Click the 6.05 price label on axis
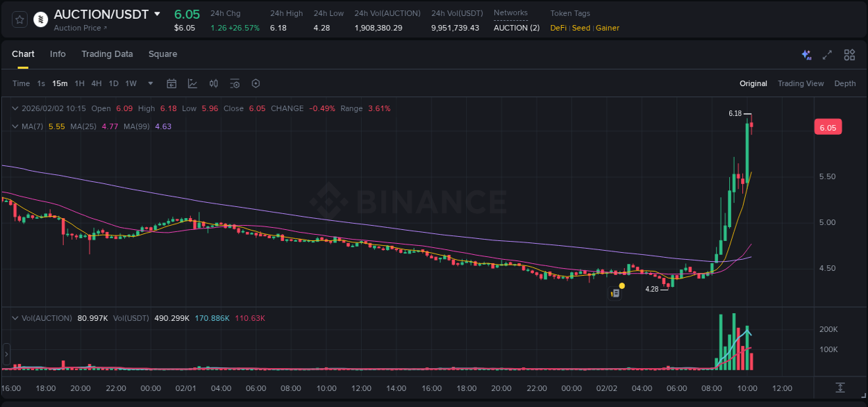This screenshot has height=407, width=868. pos(828,126)
